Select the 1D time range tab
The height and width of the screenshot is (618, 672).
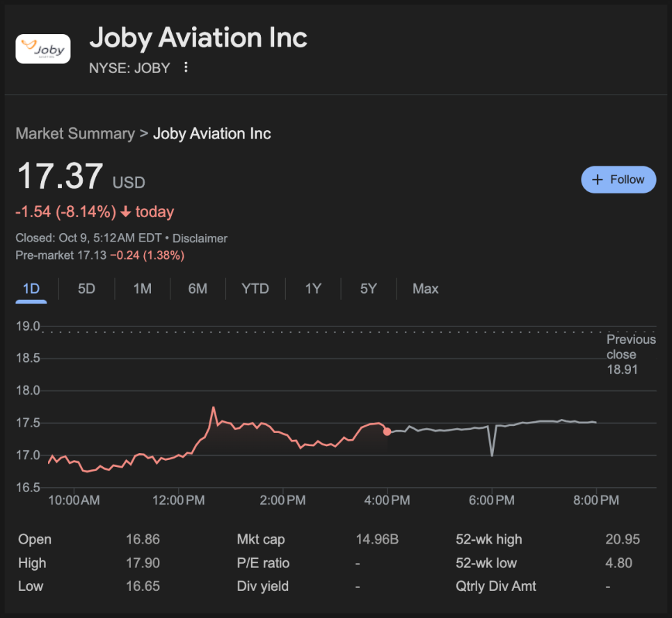click(31, 289)
